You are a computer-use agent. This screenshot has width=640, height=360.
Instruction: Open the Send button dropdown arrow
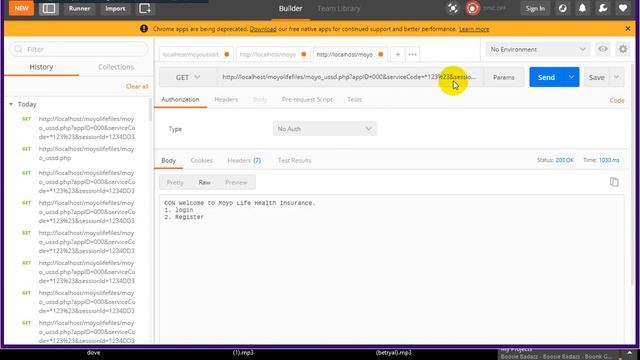571,77
